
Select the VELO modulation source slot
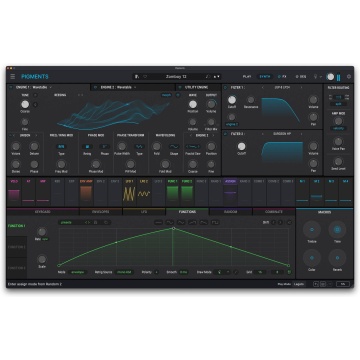14,193
